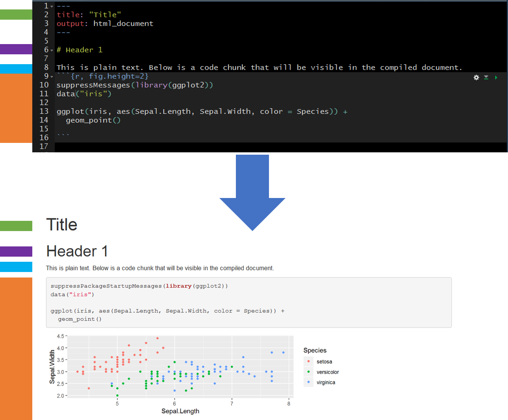Collapse the Header 1 section fold arrow at line 6
508x420 pixels.
pyautogui.click(x=52, y=50)
